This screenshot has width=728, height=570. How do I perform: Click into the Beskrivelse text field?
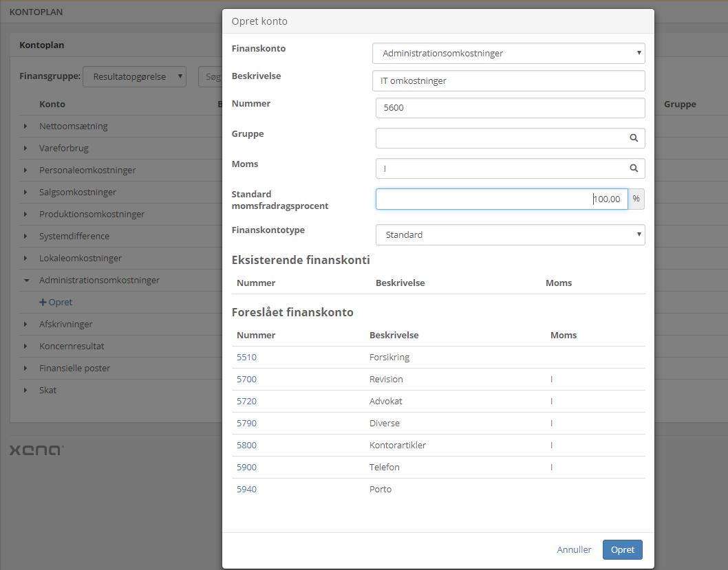508,81
